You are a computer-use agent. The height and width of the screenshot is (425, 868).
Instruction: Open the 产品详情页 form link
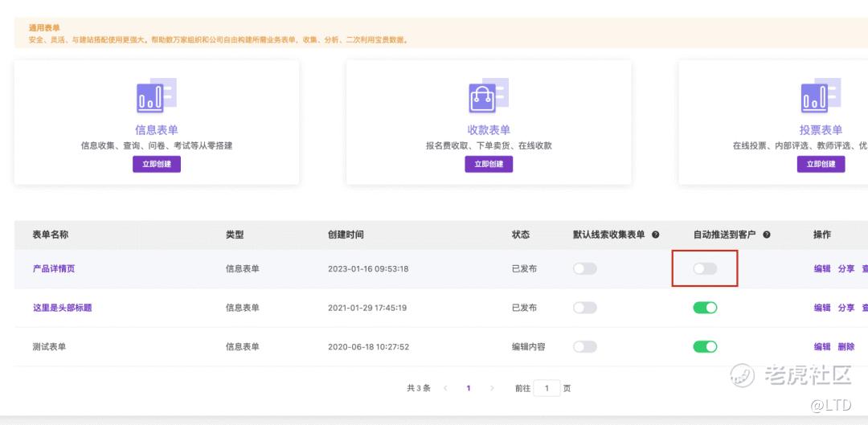point(54,269)
